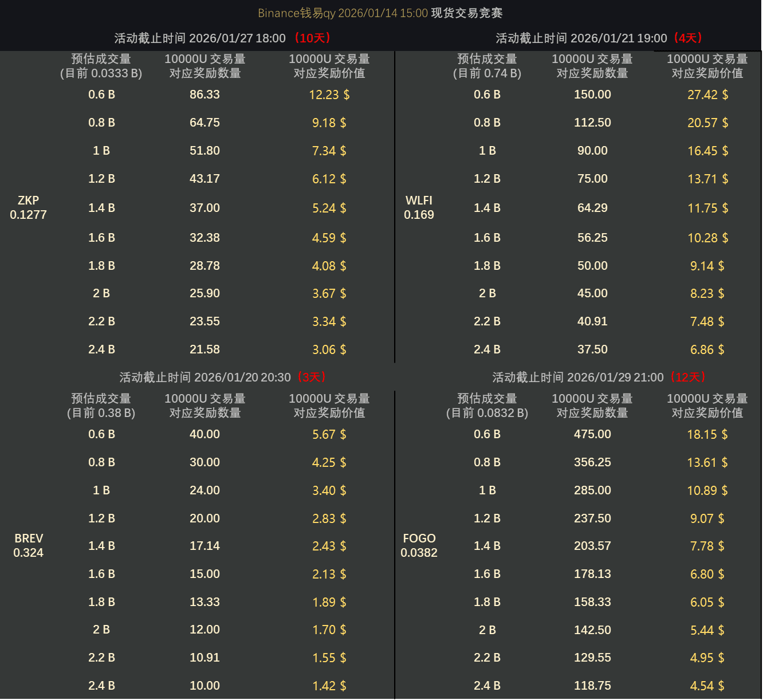Click the value '7.78 $'
The image size is (763, 700).
(707, 546)
